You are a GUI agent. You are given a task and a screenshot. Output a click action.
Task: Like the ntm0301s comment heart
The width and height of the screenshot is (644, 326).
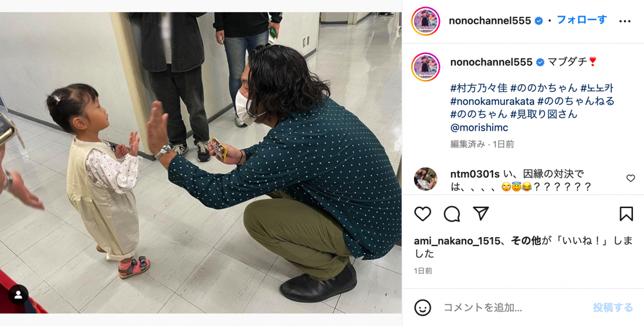tap(630, 178)
